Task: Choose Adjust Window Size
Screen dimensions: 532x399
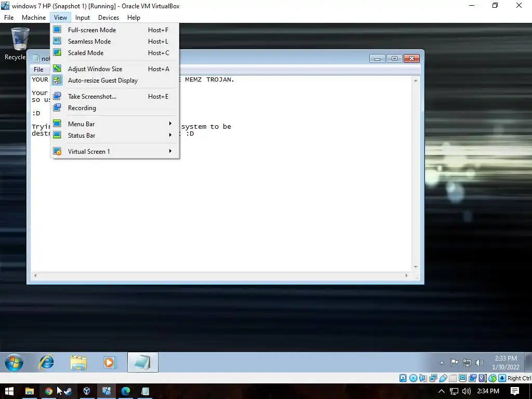Action: pyautogui.click(x=115, y=69)
